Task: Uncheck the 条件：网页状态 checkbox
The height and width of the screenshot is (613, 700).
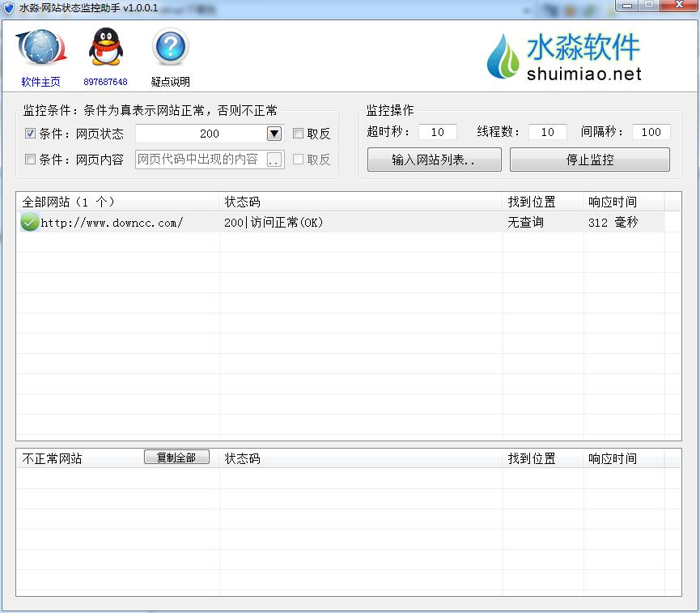Action: click(30, 134)
